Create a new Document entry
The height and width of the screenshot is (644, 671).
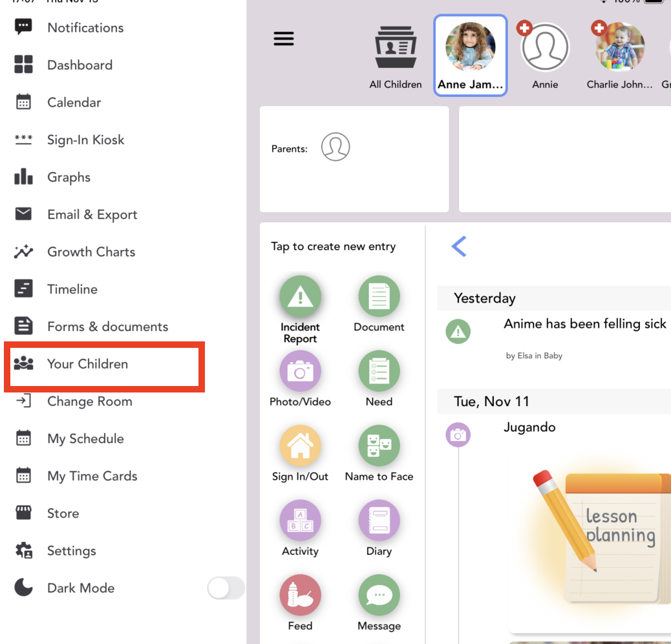click(379, 296)
